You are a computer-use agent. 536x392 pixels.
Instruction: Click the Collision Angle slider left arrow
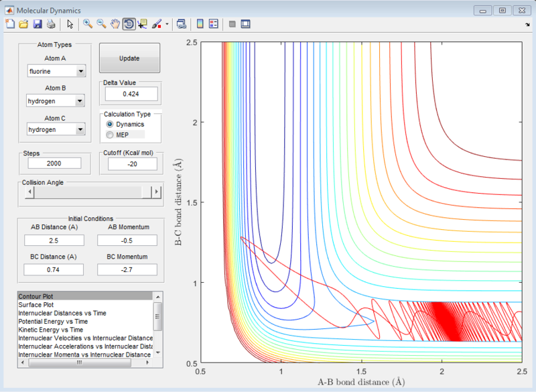coord(29,192)
